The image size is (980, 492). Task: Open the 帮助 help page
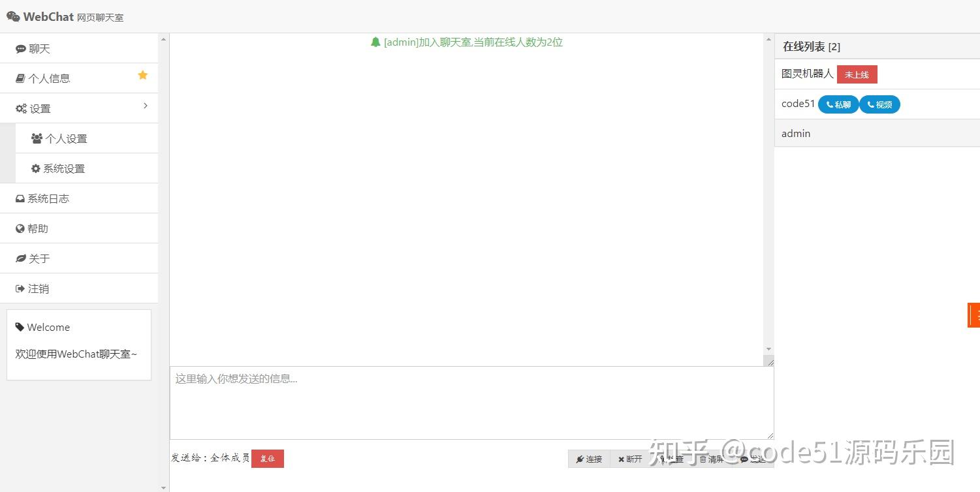tap(36, 228)
